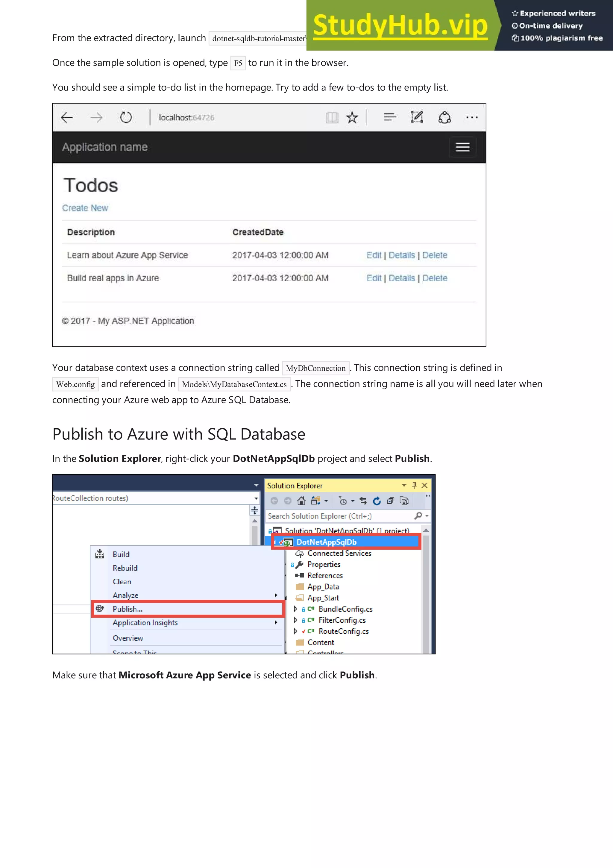Expand the BundleConfig.cs node
Viewport: 613px width, 868px height.
tap(295, 609)
